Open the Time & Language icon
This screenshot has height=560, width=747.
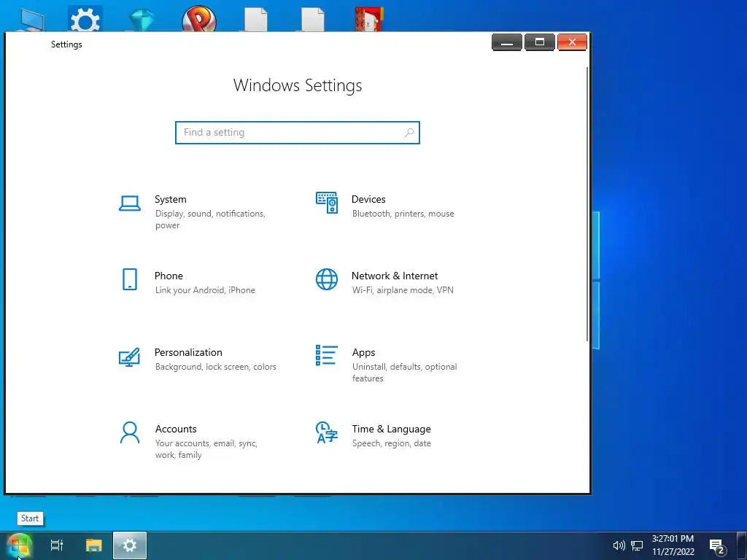(x=327, y=432)
